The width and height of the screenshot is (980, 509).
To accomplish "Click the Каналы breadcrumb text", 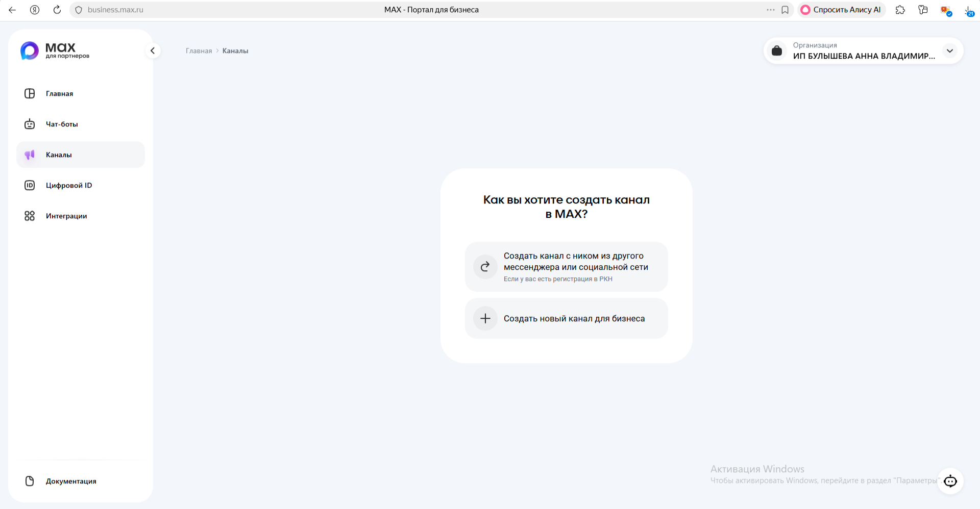I will [x=235, y=50].
